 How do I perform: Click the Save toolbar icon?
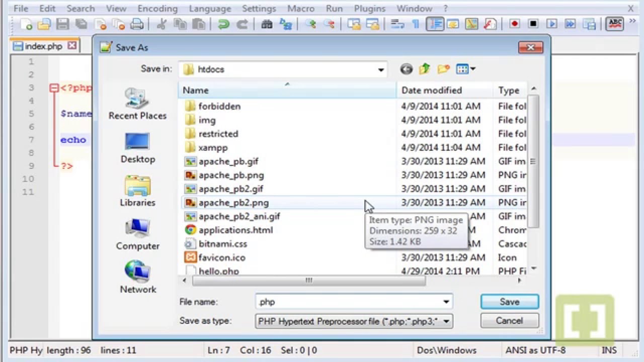point(62,24)
